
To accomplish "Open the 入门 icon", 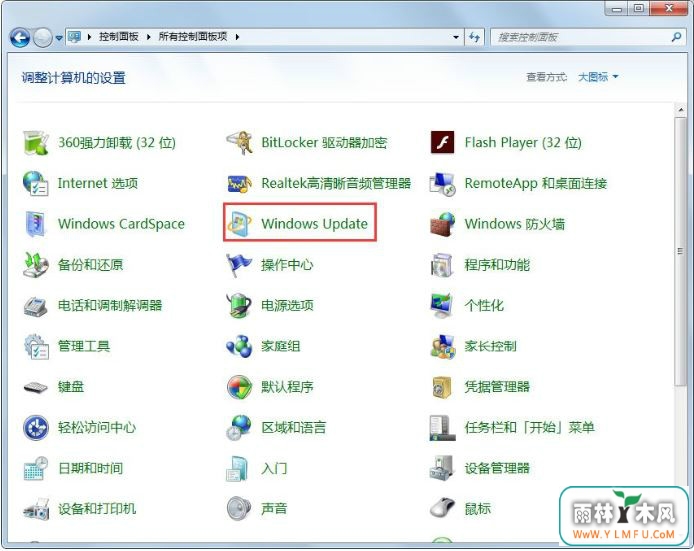I will point(238,469).
